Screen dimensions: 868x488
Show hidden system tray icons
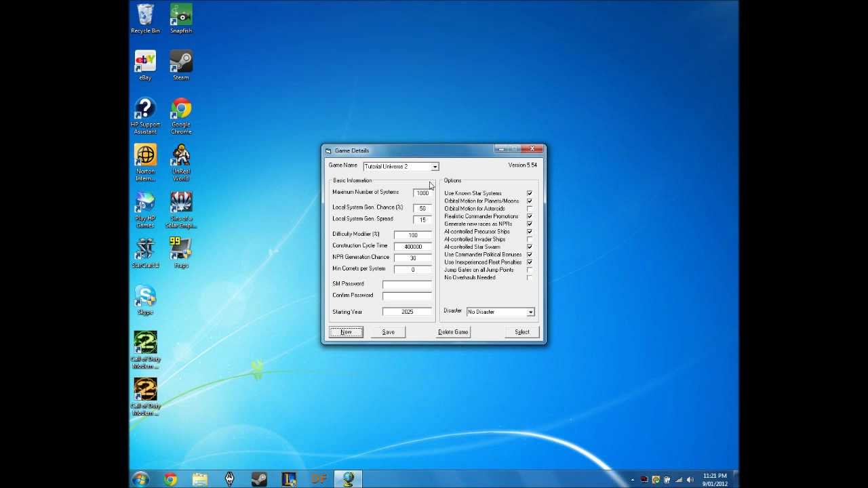(633, 480)
